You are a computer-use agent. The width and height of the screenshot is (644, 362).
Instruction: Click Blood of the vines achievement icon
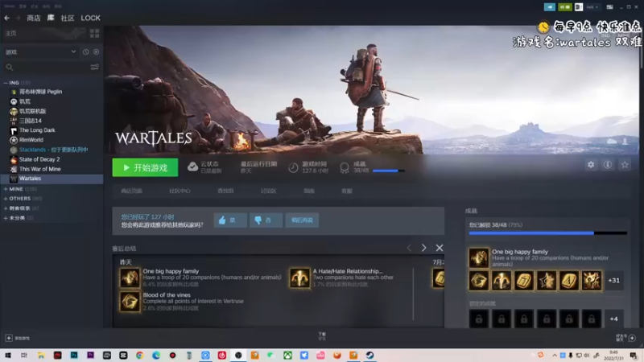pyautogui.click(x=130, y=302)
